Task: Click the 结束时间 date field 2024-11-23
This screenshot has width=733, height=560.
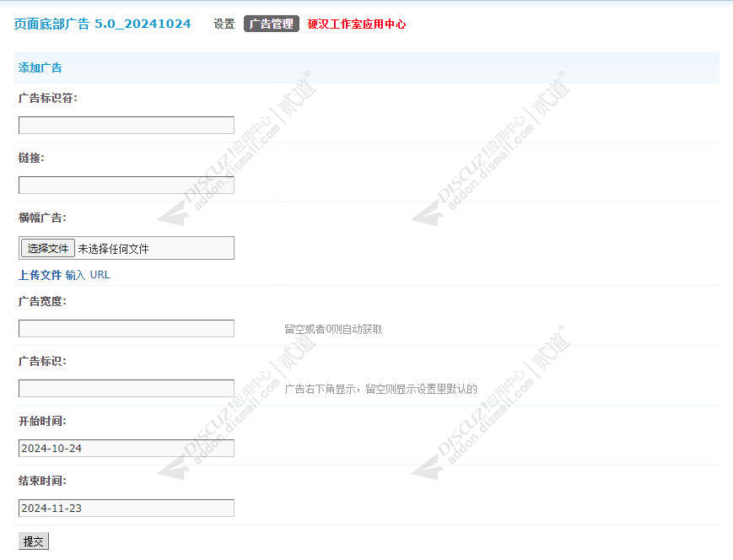Action: (127, 508)
